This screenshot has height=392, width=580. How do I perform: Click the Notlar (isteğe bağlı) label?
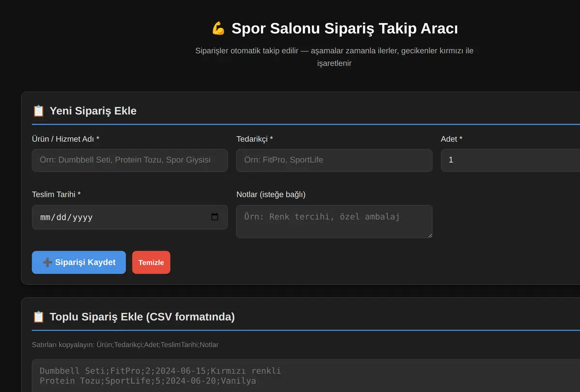[271, 194]
